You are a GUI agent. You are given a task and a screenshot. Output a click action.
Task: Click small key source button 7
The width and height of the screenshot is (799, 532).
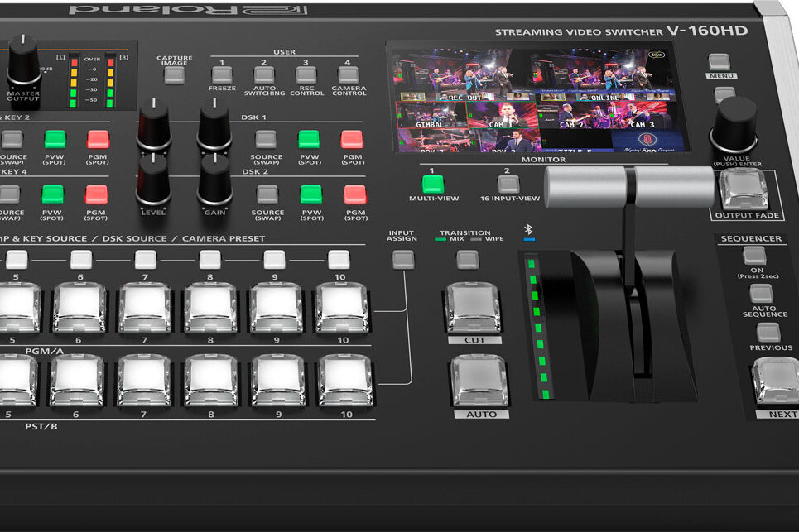click(x=146, y=260)
